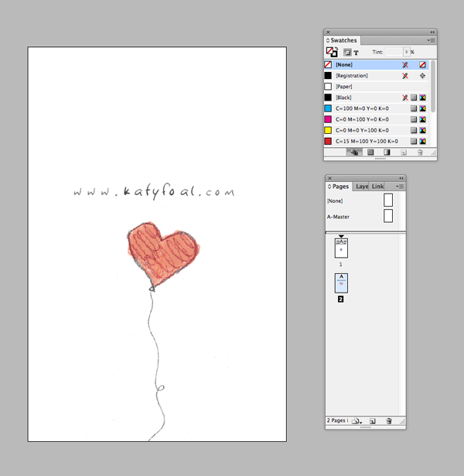
Task: Click the Swatches list scrollbar
Action: click(x=433, y=86)
